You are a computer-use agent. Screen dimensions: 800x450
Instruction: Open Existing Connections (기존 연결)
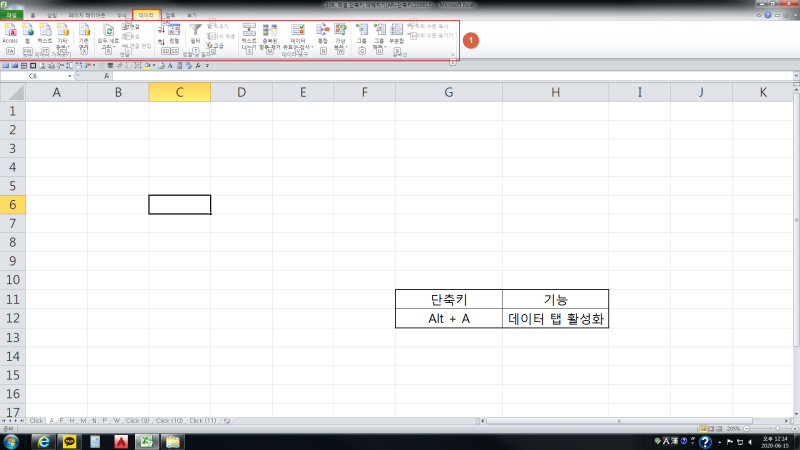tap(84, 35)
